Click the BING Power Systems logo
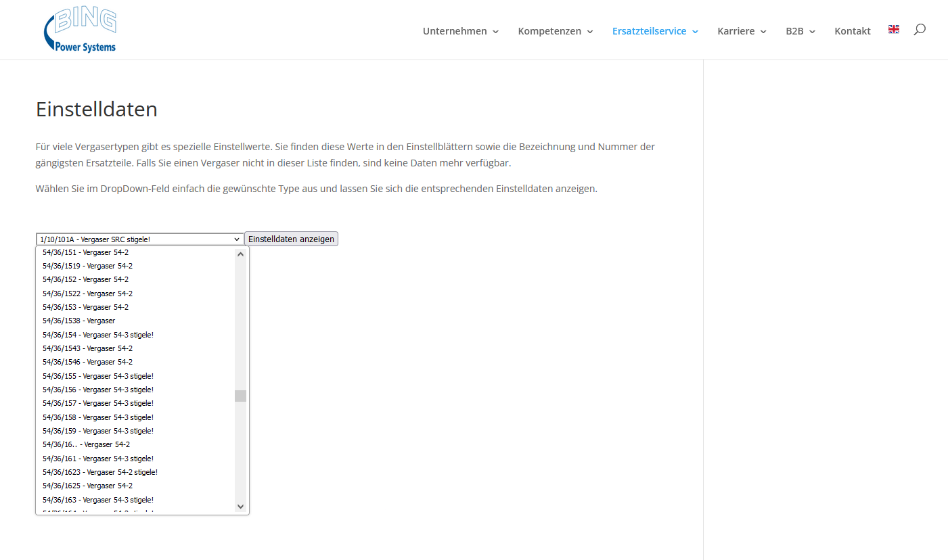The height and width of the screenshot is (560, 948). [x=80, y=30]
